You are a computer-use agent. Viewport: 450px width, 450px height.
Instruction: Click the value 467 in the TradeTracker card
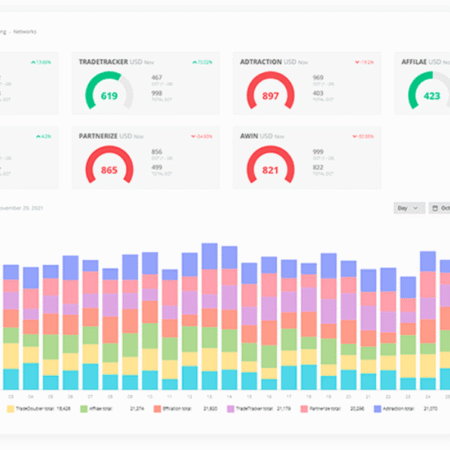pos(157,78)
